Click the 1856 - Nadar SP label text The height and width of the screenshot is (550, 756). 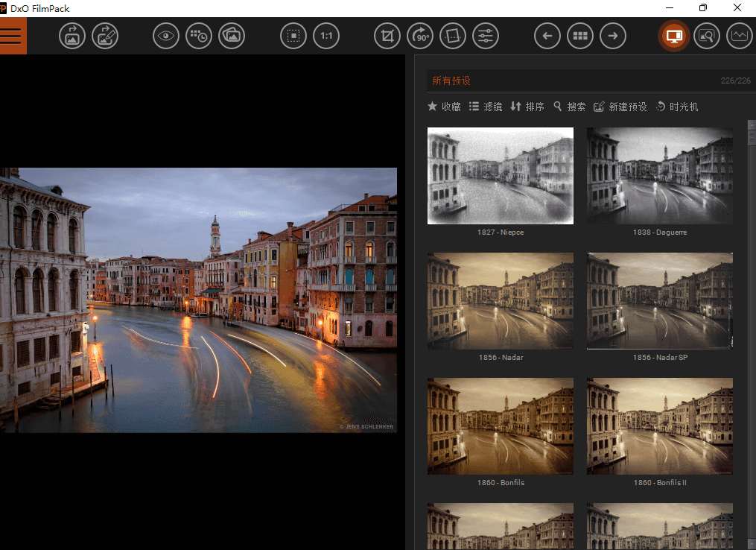coord(660,358)
